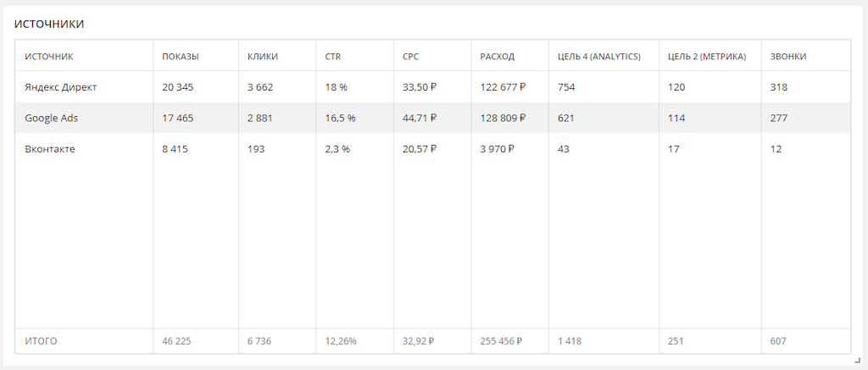Click the Цель 4 (Analytics) header
The width and height of the screenshot is (868, 370).
598,57
